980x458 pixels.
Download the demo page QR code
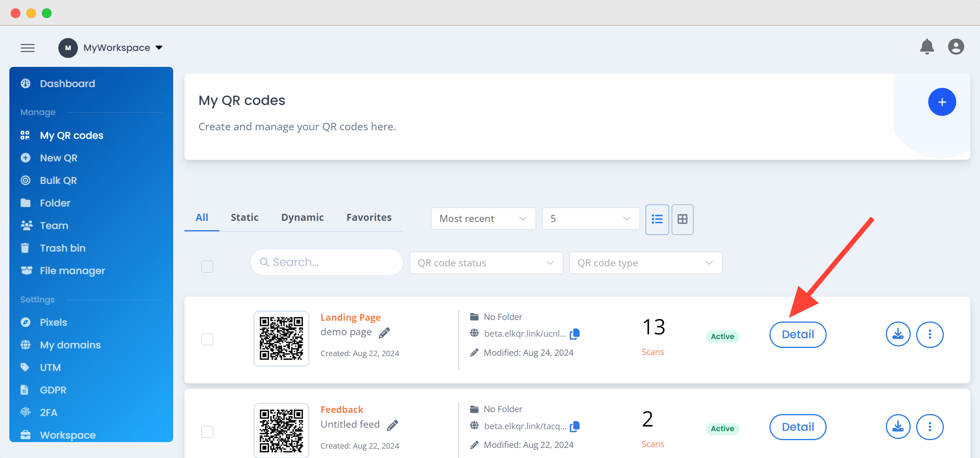(x=897, y=334)
